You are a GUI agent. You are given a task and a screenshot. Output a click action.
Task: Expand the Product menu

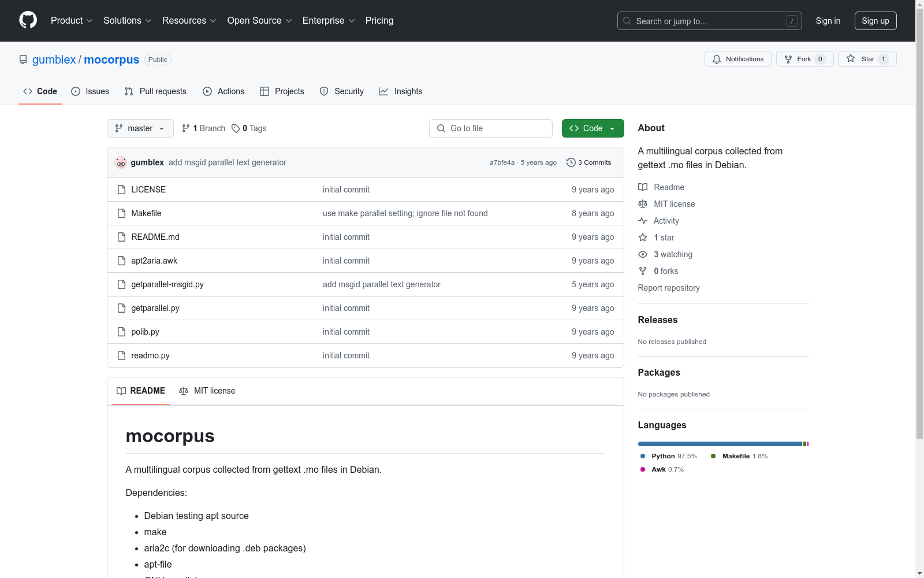pos(72,20)
